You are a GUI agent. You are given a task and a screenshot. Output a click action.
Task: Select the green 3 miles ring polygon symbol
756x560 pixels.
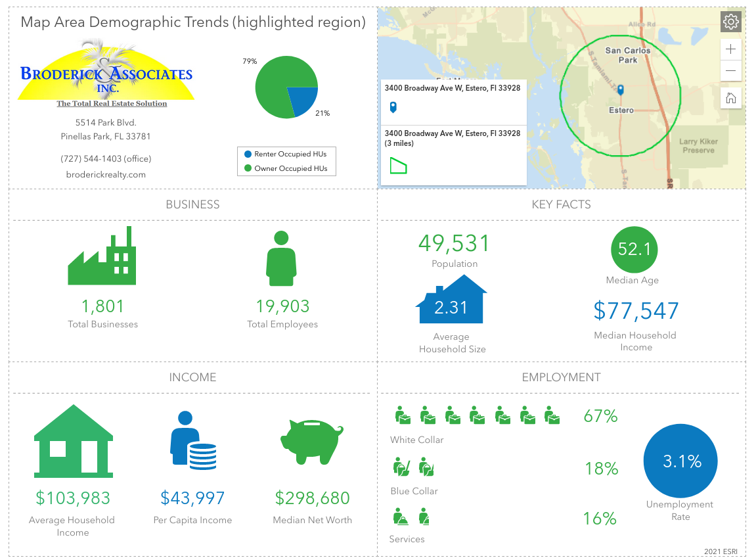click(397, 166)
